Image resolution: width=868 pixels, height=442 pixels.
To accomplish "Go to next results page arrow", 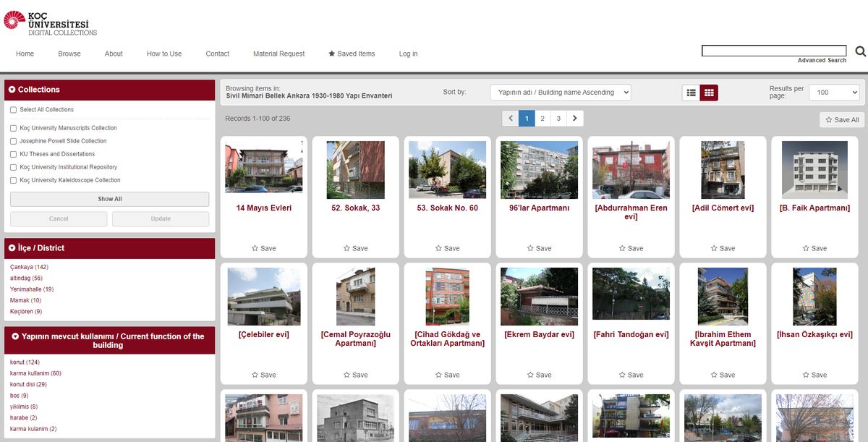I will tap(575, 119).
